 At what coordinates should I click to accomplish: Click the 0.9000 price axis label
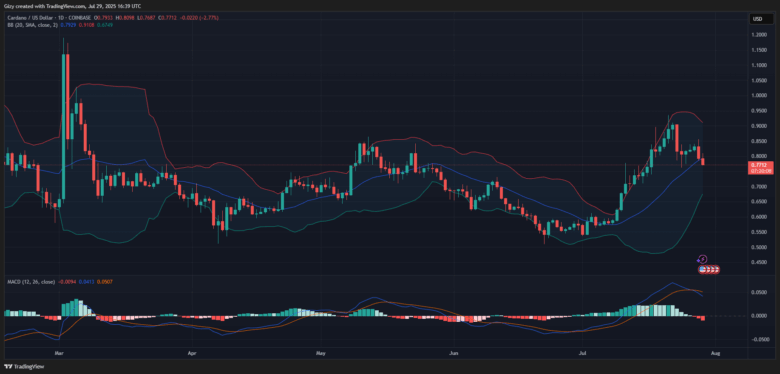click(759, 126)
